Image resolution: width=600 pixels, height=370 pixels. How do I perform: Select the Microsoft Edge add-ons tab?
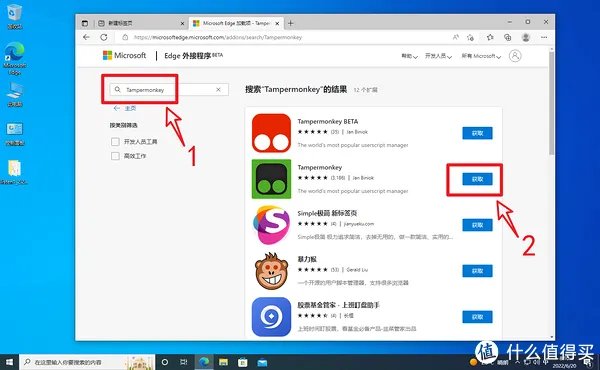point(236,23)
